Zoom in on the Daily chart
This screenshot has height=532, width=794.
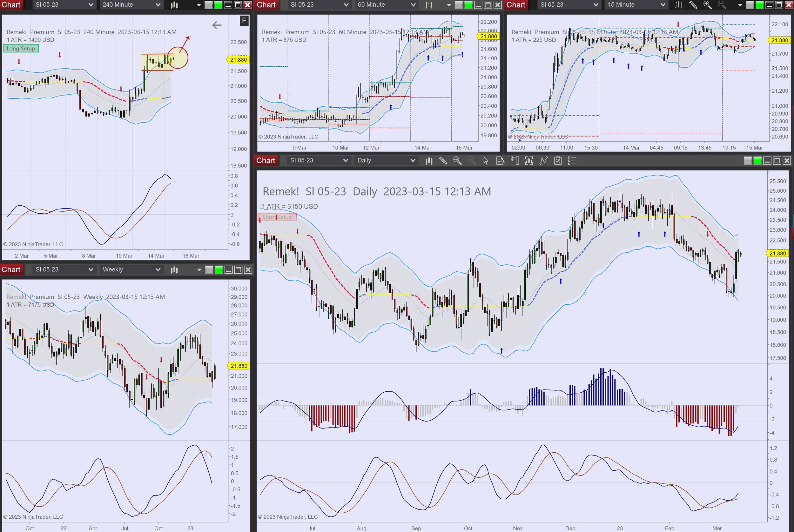457,161
